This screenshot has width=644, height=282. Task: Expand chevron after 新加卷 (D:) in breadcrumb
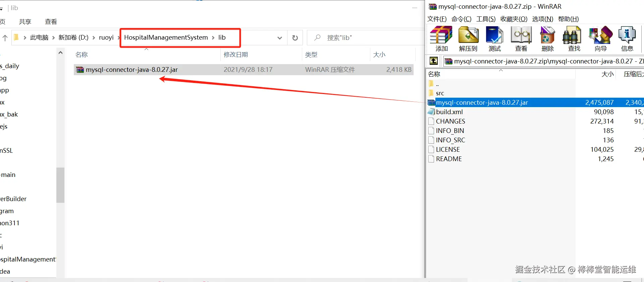pyautogui.click(x=94, y=38)
